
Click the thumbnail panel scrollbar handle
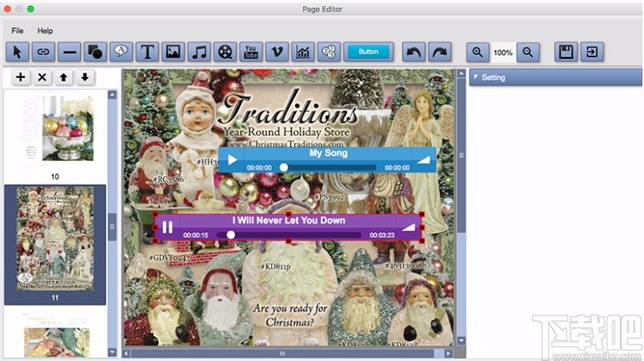point(112,227)
